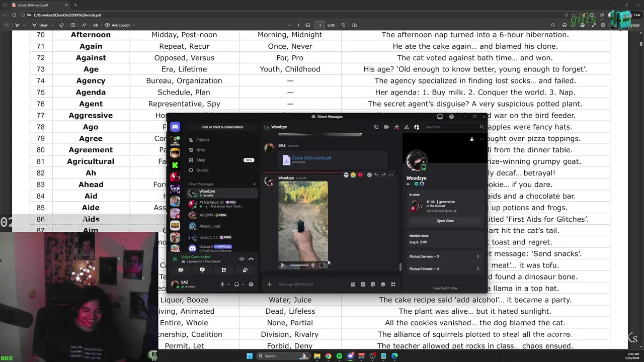Select Akanni_ola1 direct message

point(222,226)
